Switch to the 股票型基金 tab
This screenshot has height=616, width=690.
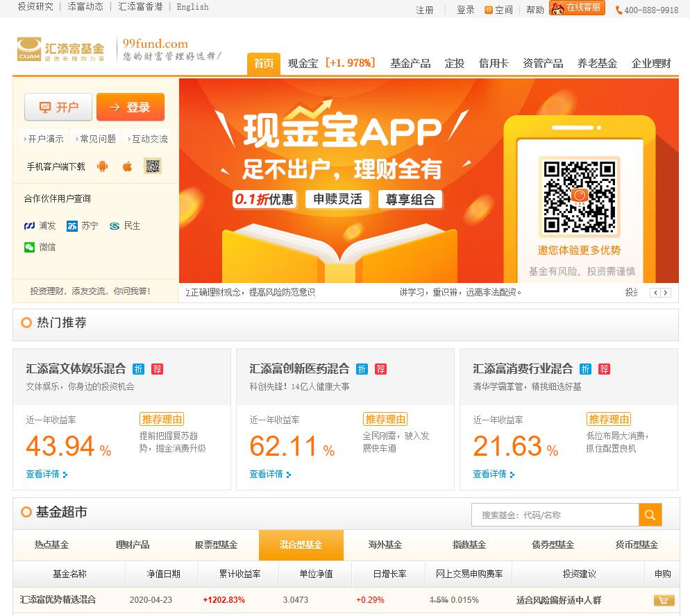pyautogui.click(x=216, y=545)
